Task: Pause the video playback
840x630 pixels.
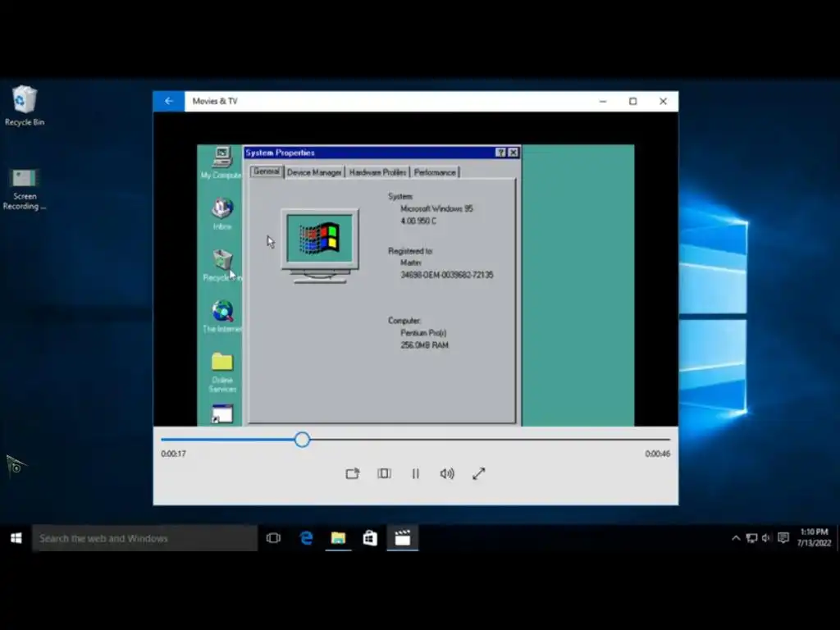Action: (x=416, y=473)
